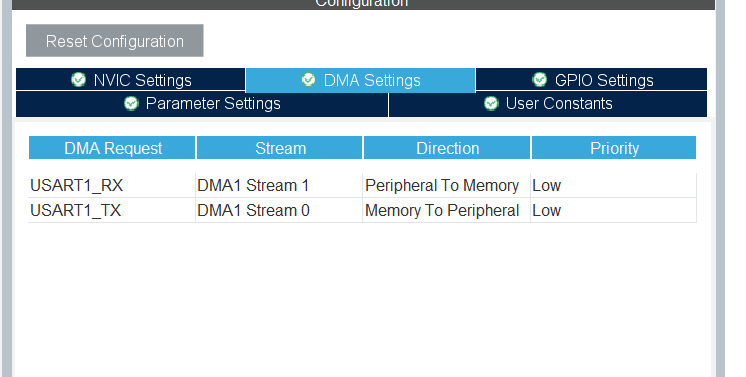The image size is (746, 377).
Task: Click the DMA Request column header
Action: 112,148
